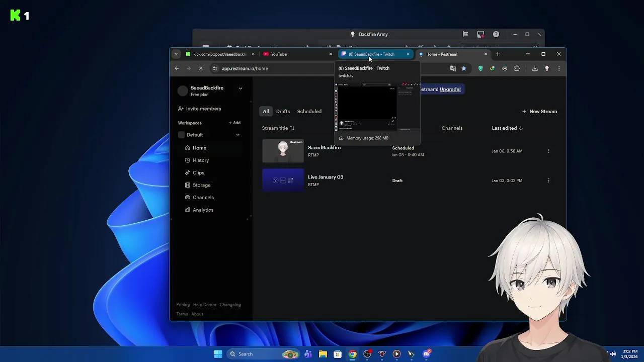Open volume control in system tray
Screen dimensions: 644x362
[613, 354]
